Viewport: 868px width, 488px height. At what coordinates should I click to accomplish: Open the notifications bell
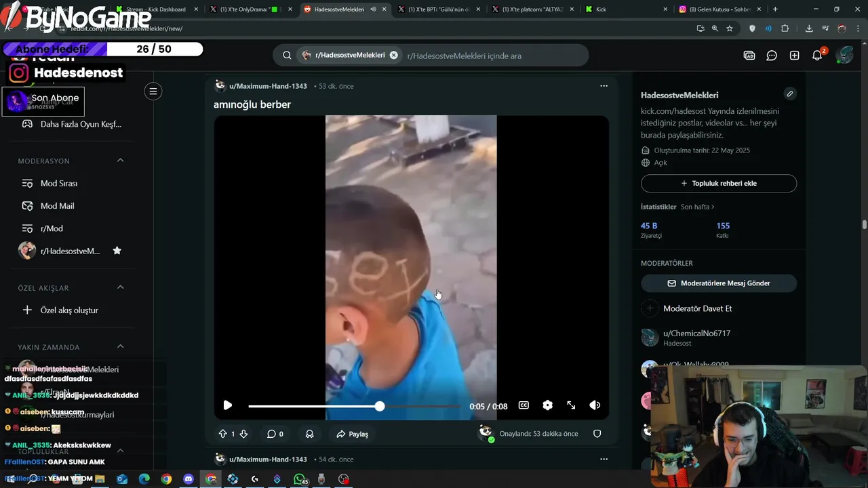coord(818,56)
